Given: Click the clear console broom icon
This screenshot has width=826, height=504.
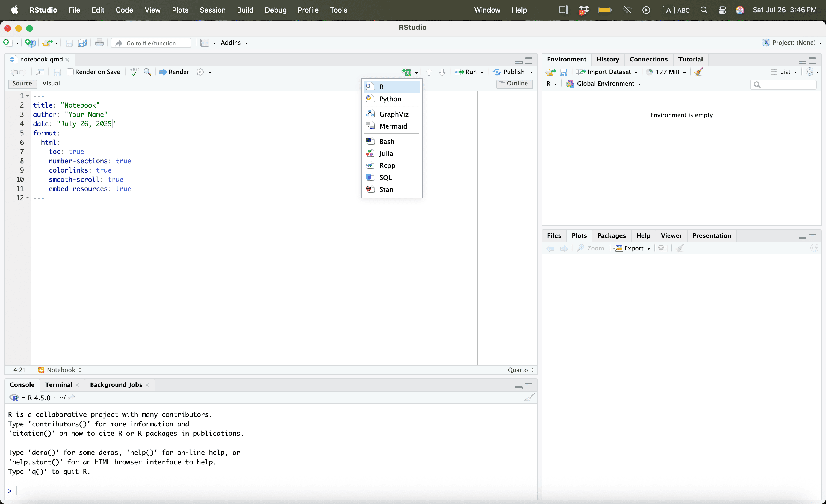Looking at the screenshot, I should (x=529, y=398).
